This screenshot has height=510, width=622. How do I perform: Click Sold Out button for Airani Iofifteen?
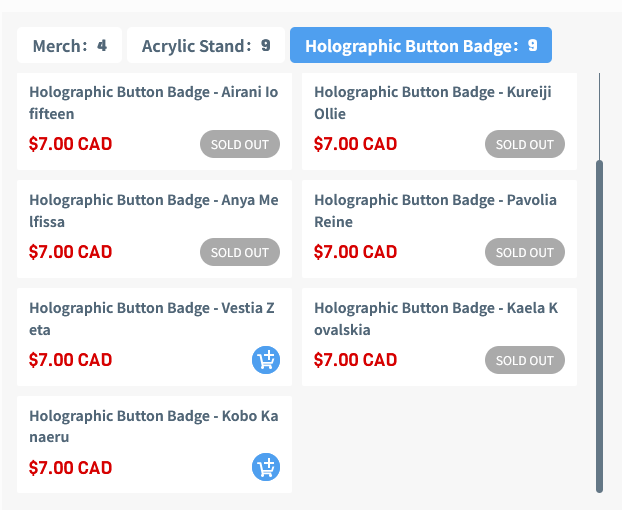240,144
